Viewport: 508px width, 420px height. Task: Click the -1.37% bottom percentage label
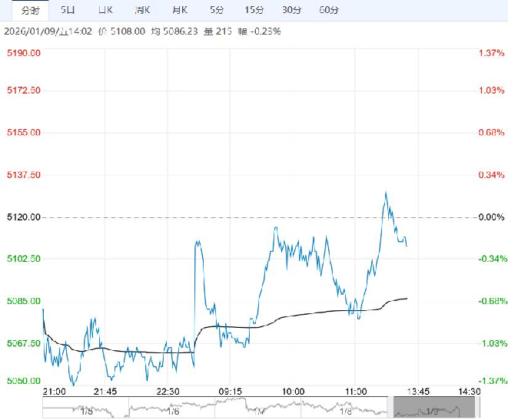coord(490,381)
